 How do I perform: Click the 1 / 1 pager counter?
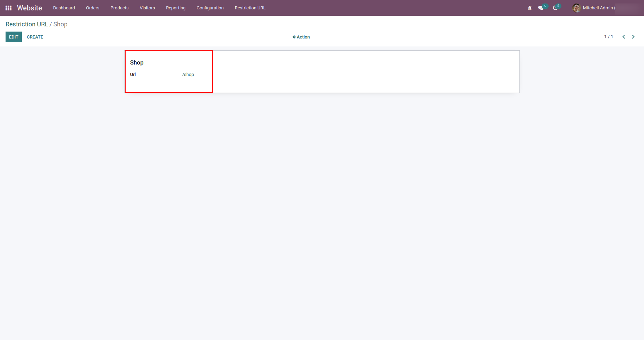coord(609,37)
